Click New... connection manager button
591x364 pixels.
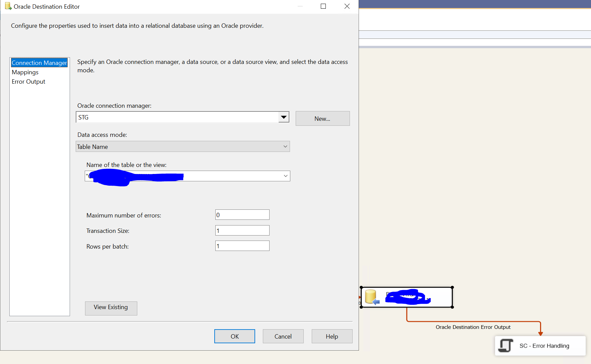click(322, 118)
